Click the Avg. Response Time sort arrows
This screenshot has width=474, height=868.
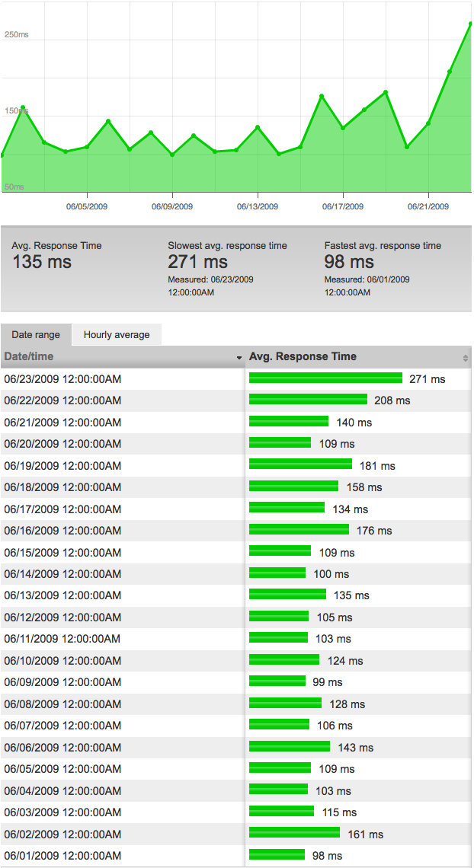coord(466,358)
